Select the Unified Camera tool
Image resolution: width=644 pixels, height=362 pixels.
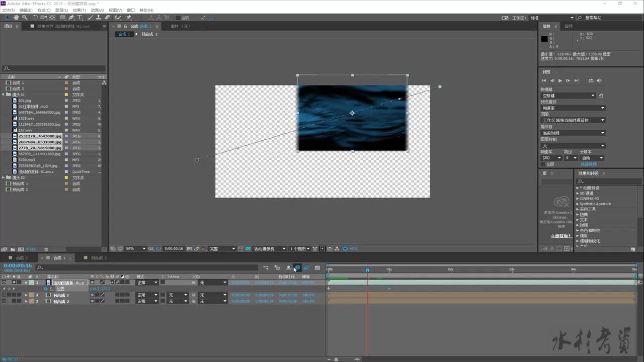click(43, 18)
